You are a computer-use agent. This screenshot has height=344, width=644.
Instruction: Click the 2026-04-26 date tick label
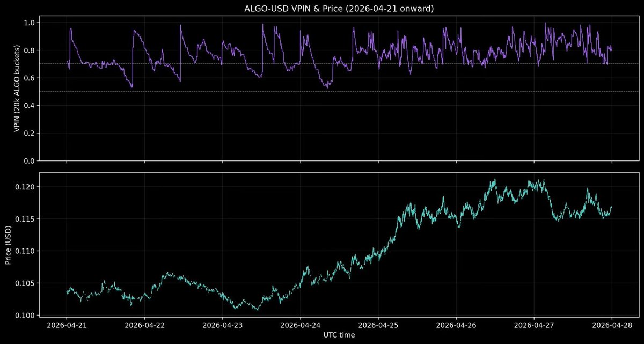[x=456, y=325]
